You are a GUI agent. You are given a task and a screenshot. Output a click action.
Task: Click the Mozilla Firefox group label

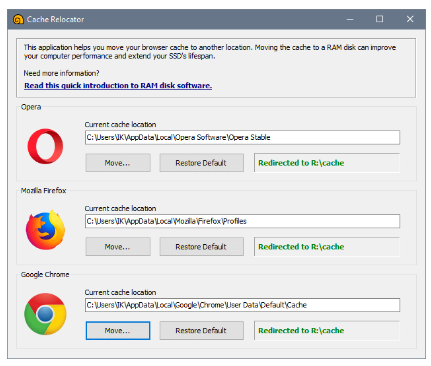43,191
